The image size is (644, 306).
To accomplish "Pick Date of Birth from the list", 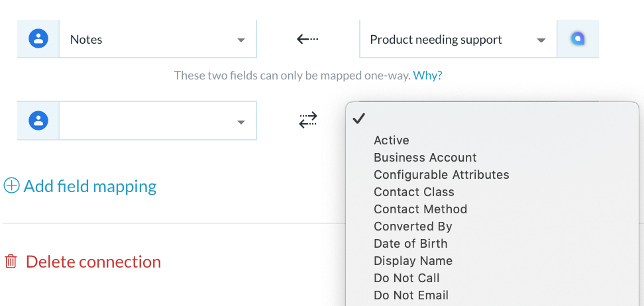I will (x=411, y=244).
